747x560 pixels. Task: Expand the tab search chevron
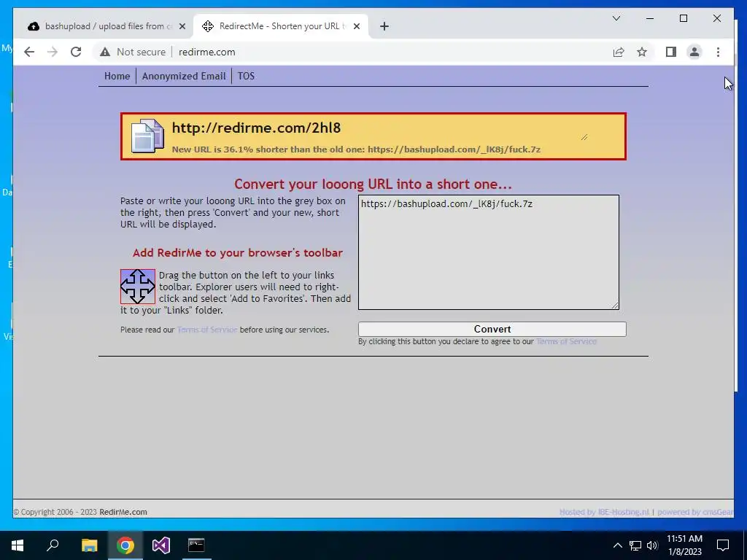(616, 18)
